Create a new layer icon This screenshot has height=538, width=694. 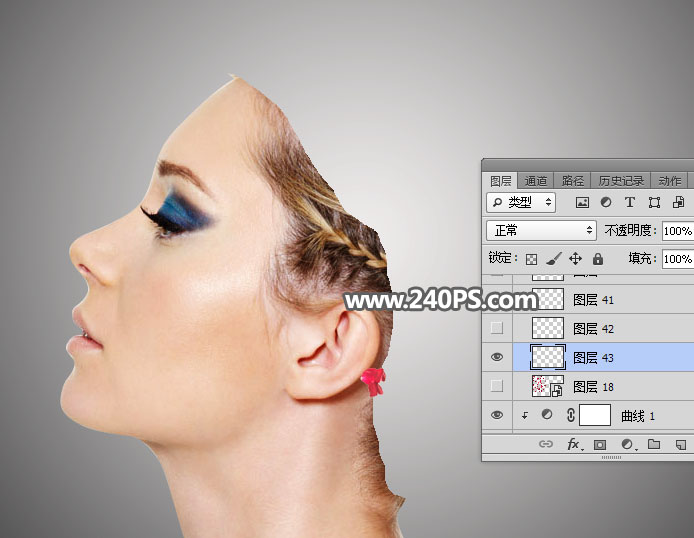point(681,444)
